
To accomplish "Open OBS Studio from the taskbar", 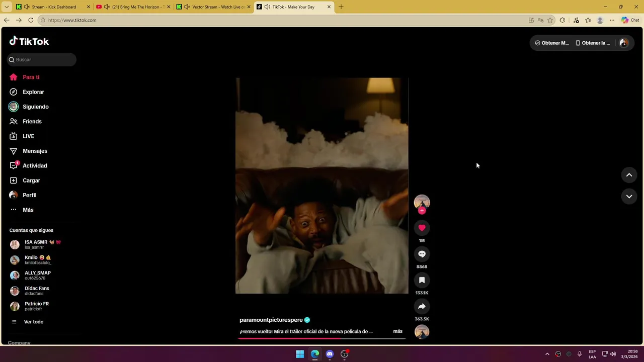I will 345,354.
